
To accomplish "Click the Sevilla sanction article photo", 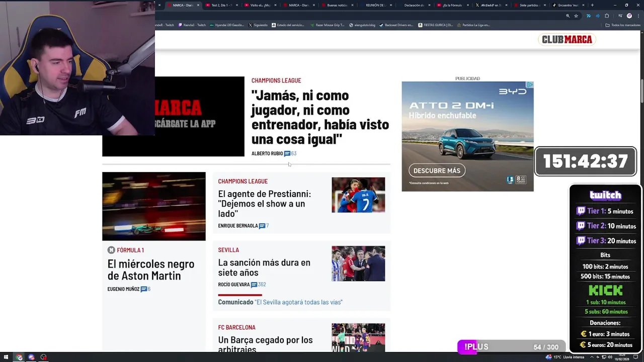I will (x=358, y=263).
